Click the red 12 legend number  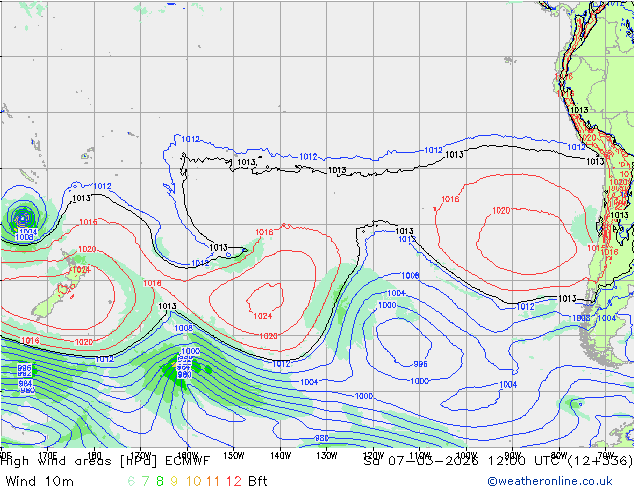point(234,481)
